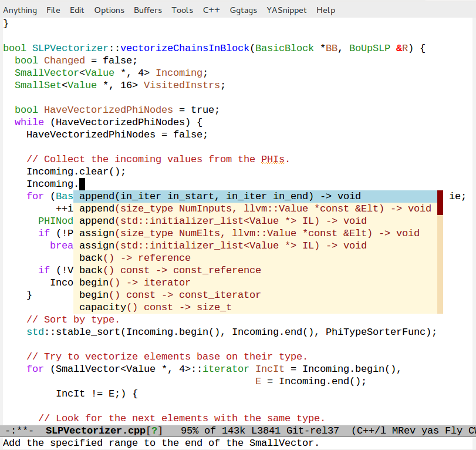This screenshot has height=450, width=476.
Task: Click the MRev minor mode indicator
Action: [x=404, y=431]
